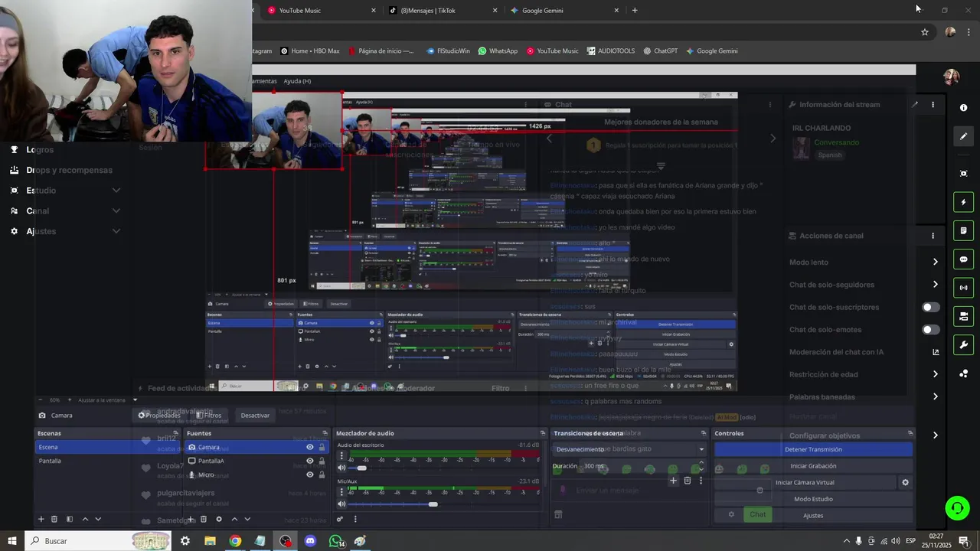Open ChatGPT bookmark in bookmarks bar
This screenshot has width=980, height=551.
[661, 51]
